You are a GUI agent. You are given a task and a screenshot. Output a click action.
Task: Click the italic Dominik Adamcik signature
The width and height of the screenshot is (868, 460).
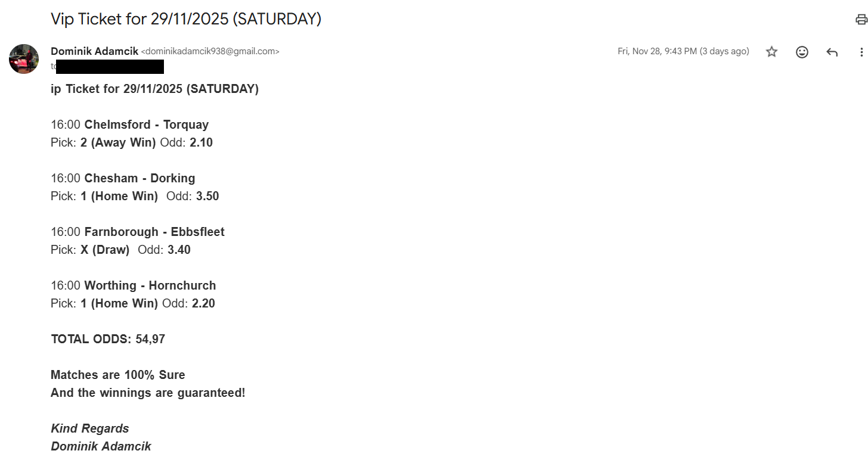[x=101, y=446]
